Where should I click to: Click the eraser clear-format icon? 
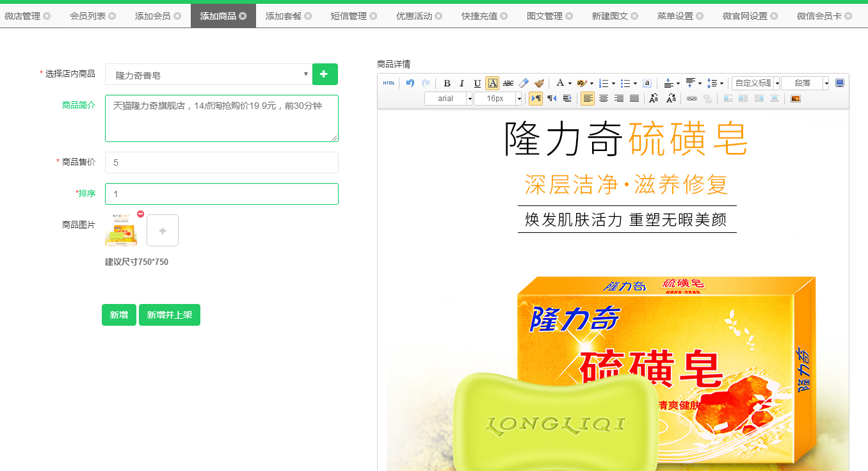523,83
